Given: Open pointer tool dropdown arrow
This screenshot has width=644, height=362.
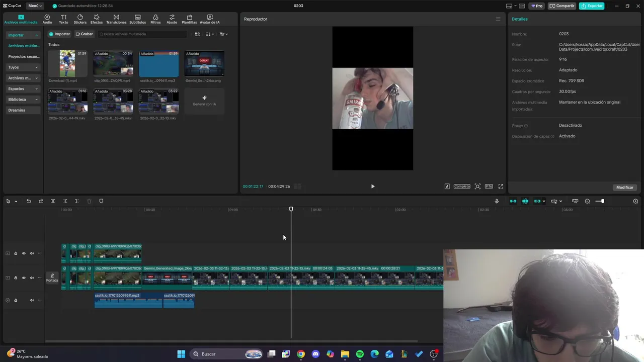Looking at the screenshot, I should 16,202.
